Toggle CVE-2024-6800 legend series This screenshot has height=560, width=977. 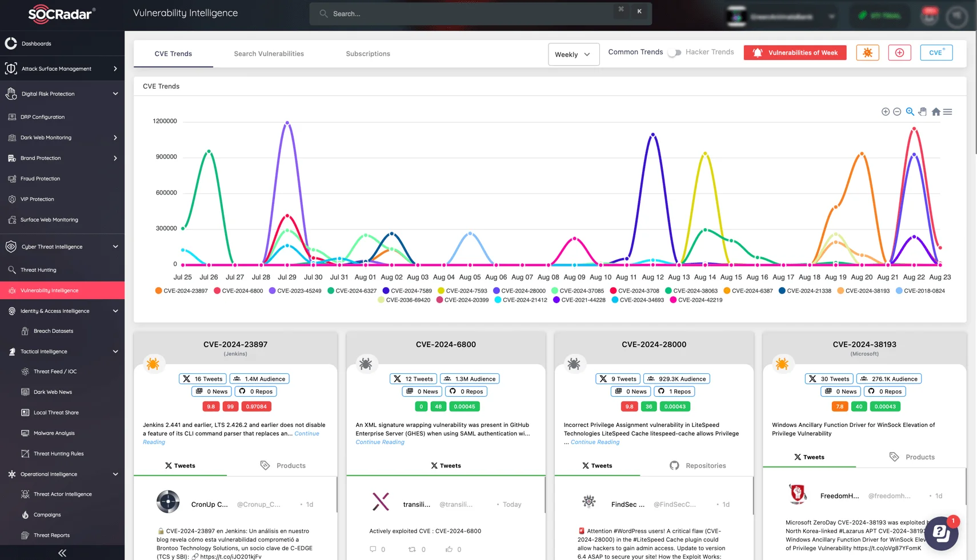click(239, 291)
